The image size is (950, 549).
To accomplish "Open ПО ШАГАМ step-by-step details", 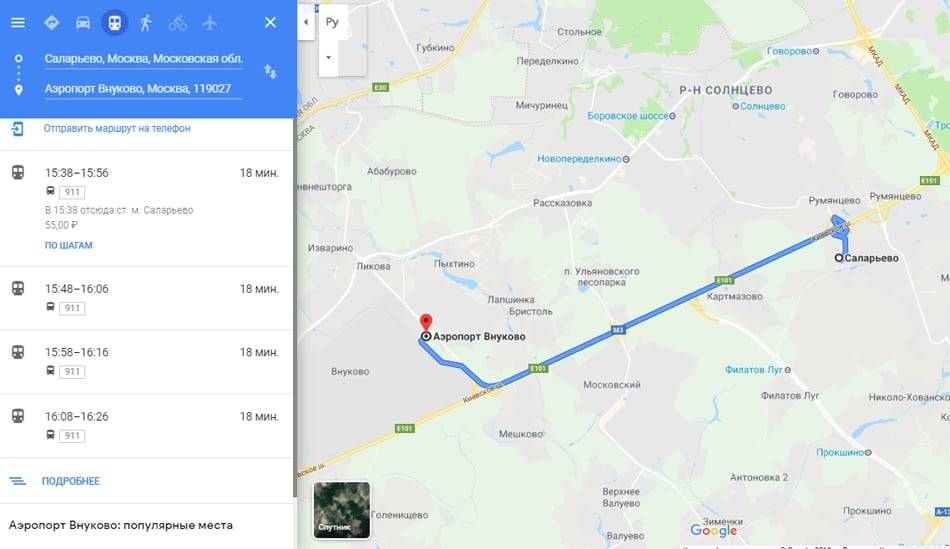I will point(68,245).
